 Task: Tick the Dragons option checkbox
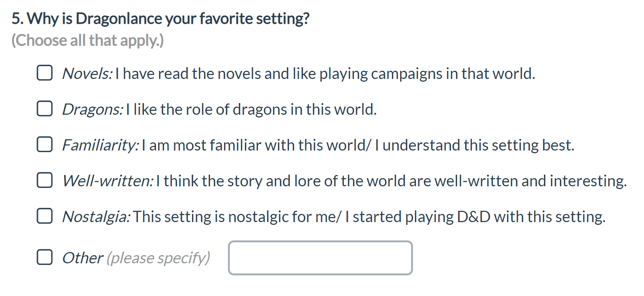coord(45,109)
